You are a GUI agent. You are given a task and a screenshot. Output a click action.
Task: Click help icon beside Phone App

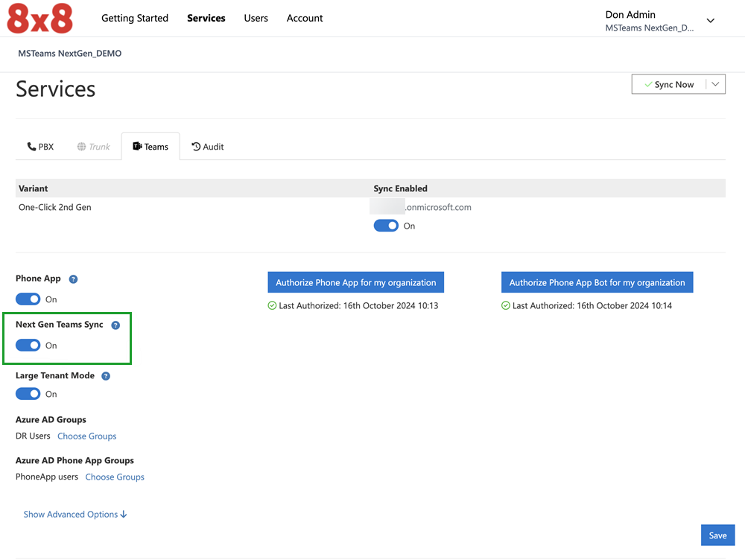(x=73, y=279)
